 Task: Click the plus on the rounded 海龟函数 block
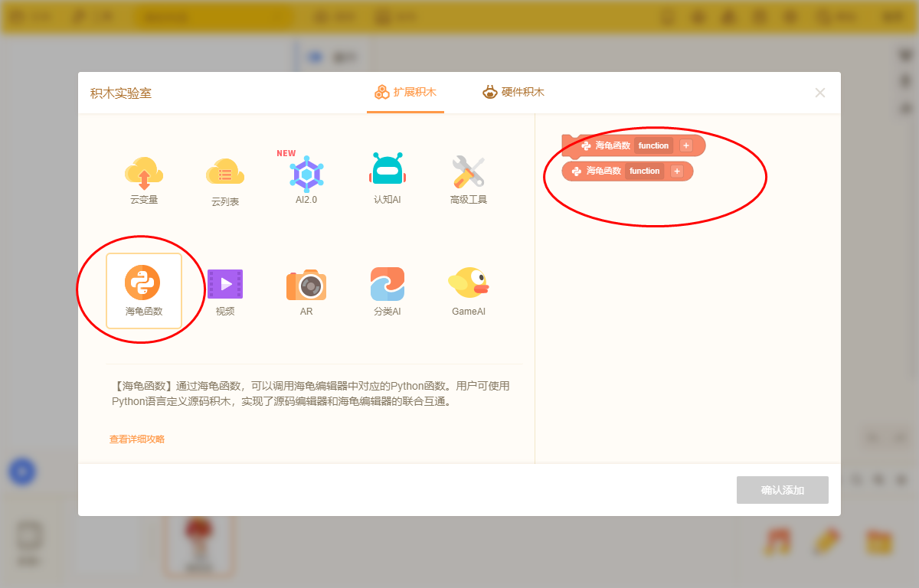pyautogui.click(x=677, y=171)
